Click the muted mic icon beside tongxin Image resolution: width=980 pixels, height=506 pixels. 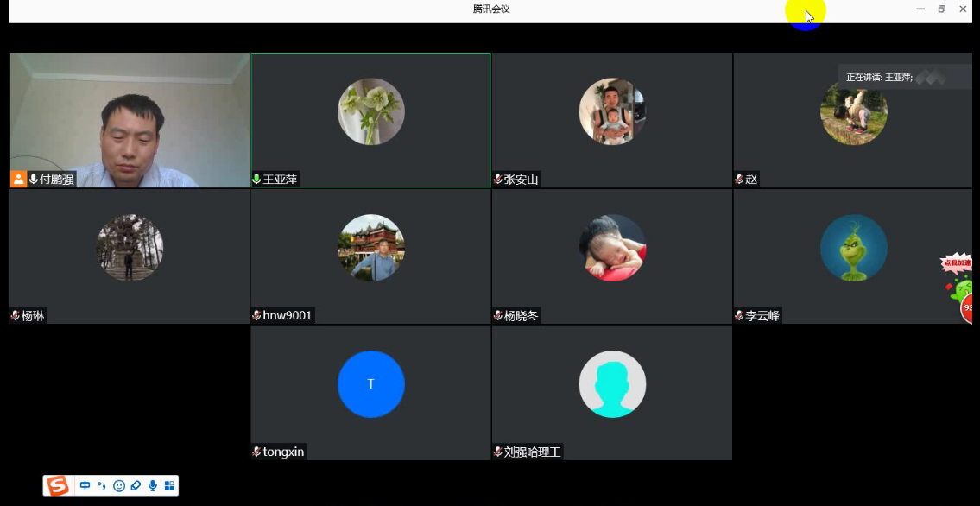click(256, 452)
